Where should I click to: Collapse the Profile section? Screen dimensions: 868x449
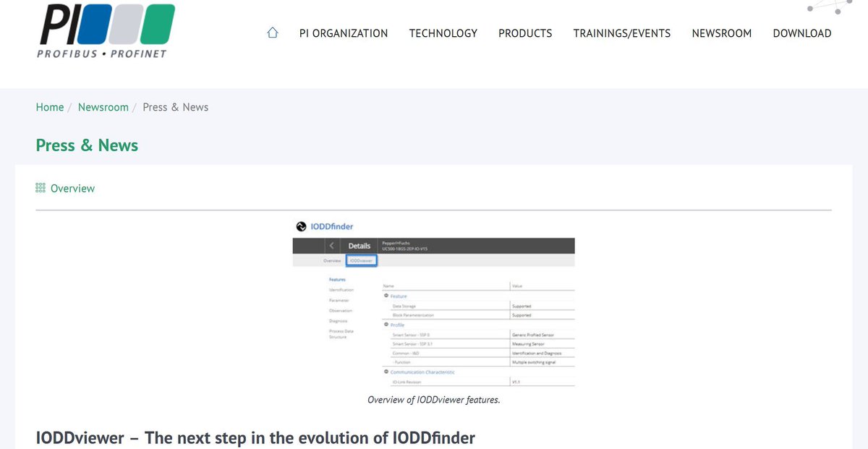click(x=386, y=322)
